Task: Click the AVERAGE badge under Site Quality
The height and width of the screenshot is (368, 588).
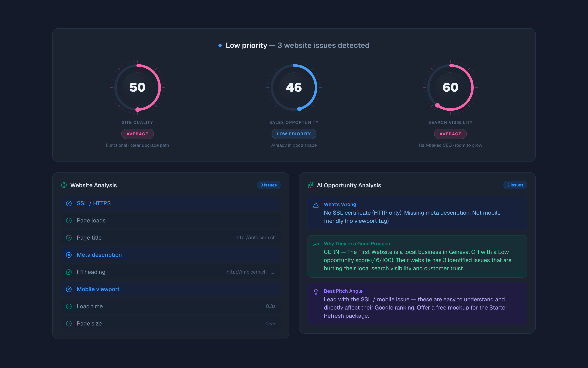Action: 138,134
